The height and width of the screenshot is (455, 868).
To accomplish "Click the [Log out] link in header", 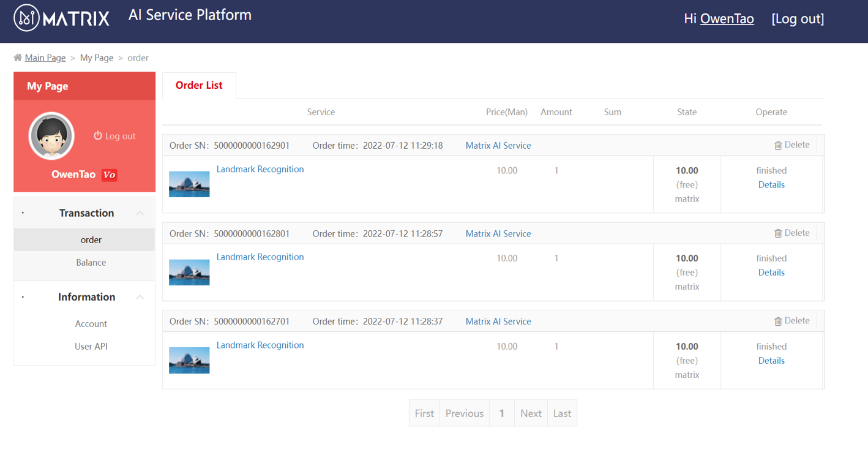I will tap(797, 19).
